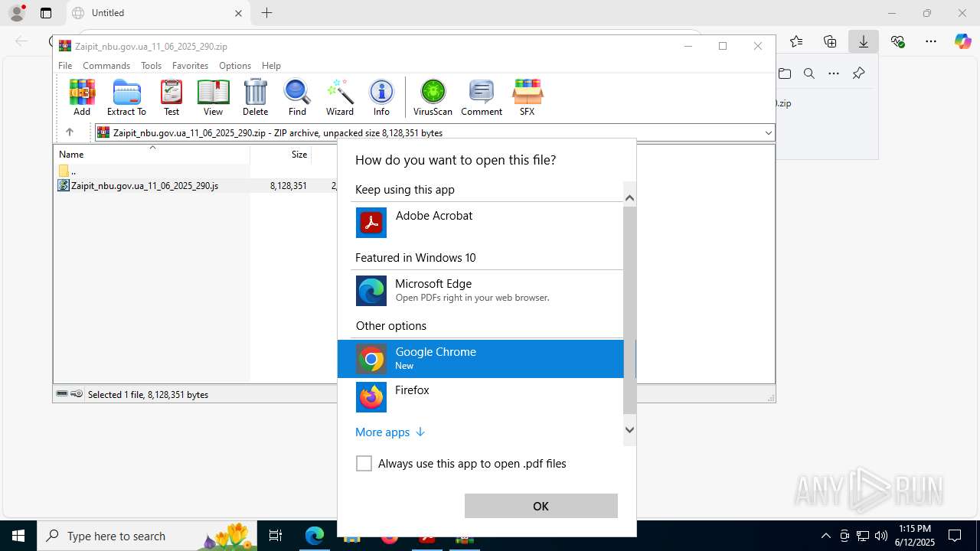The width and height of the screenshot is (980, 551).
Task: Open Edge profile avatar
Action: point(17,13)
